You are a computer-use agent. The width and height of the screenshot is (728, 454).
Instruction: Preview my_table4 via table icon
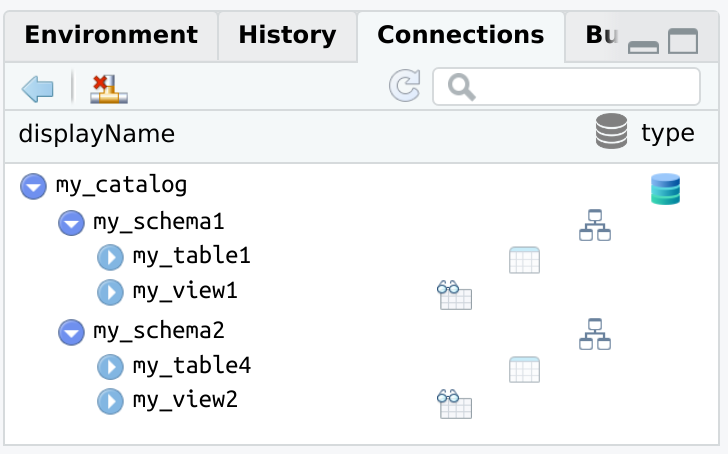tap(524, 369)
